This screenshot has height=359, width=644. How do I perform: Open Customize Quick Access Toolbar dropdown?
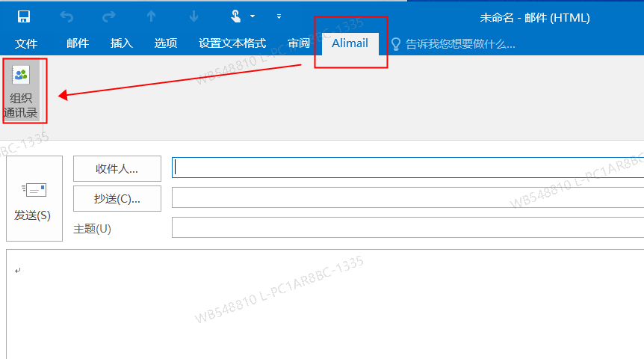click(x=279, y=16)
